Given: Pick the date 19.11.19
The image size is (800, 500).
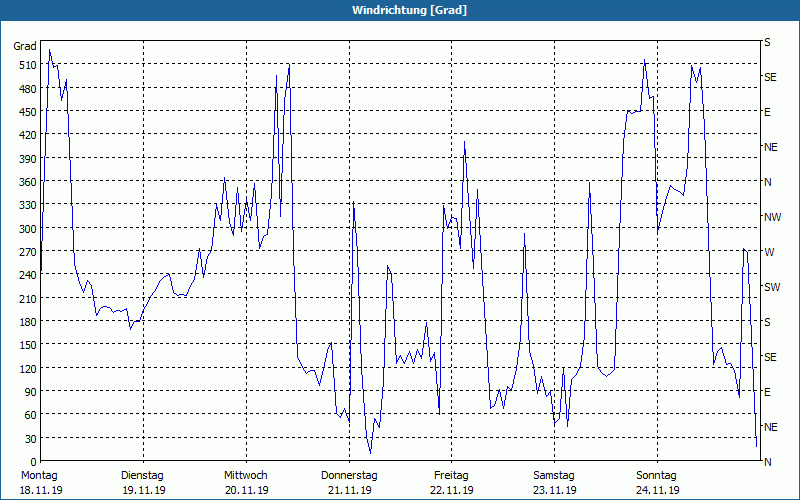Looking at the screenshot, I should (144, 491).
